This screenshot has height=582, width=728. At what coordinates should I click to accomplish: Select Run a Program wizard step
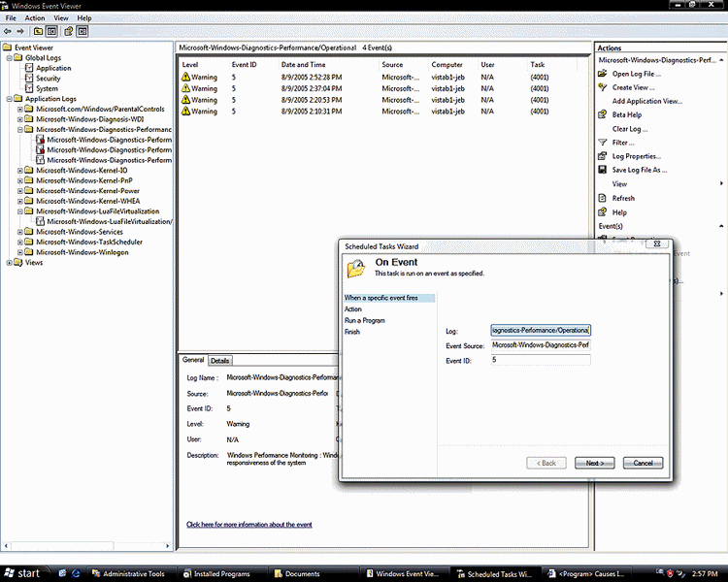[x=364, y=320]
